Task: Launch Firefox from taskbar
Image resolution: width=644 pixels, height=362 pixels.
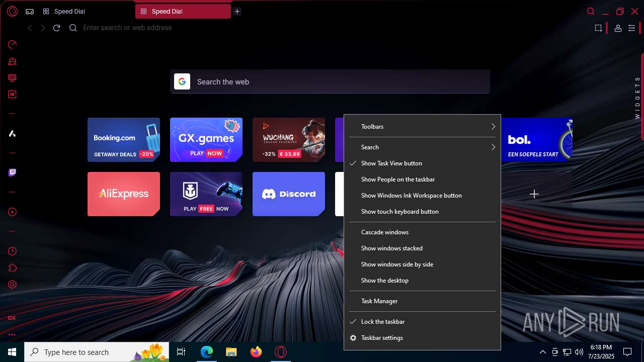Action: 256,352
